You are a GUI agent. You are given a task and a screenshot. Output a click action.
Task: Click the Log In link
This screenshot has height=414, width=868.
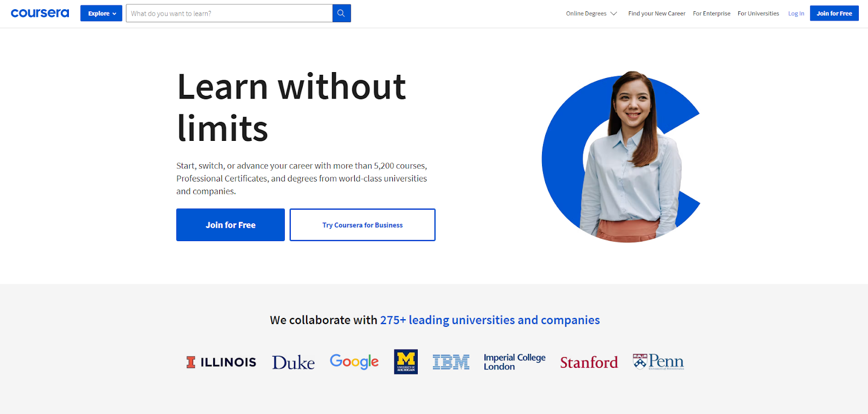(x=796, y=14)
